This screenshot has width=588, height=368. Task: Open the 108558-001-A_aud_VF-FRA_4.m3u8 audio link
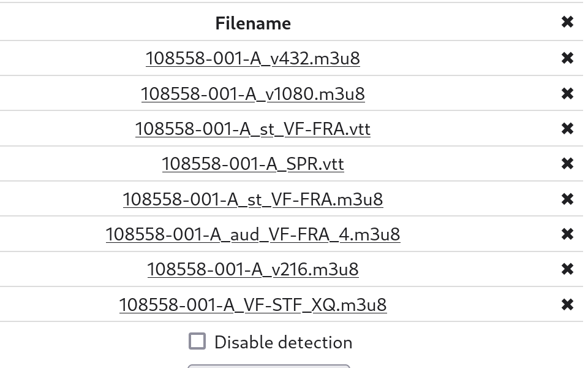[253, 234]
